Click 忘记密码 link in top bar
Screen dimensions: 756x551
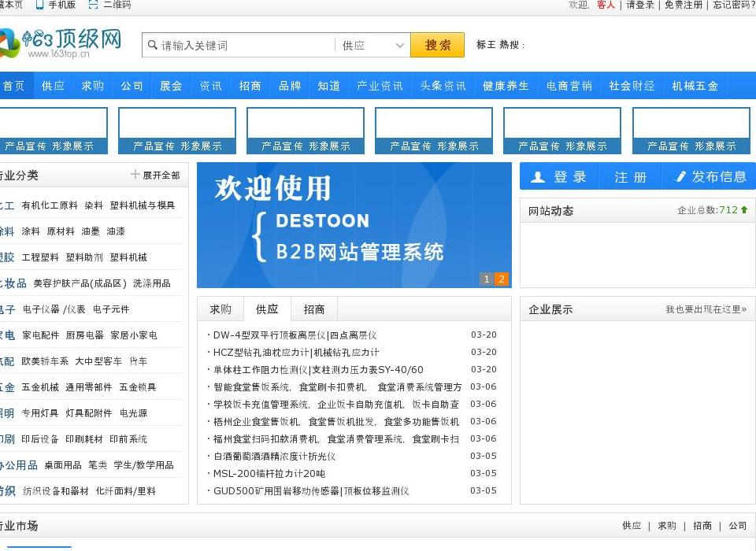tap(734, 5)
